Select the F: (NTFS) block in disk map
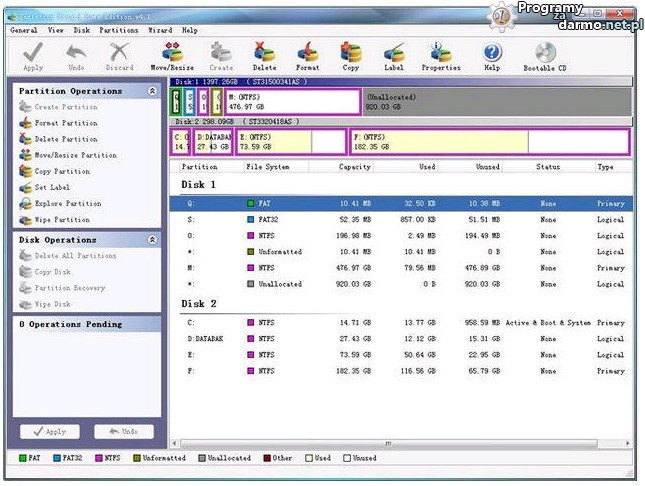This screenshot has height=486, width=645. click(x=488, y=141)
